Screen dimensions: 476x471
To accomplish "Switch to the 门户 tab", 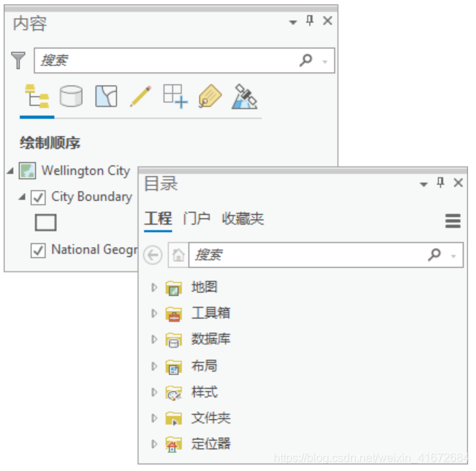I will tap(197, 219).
